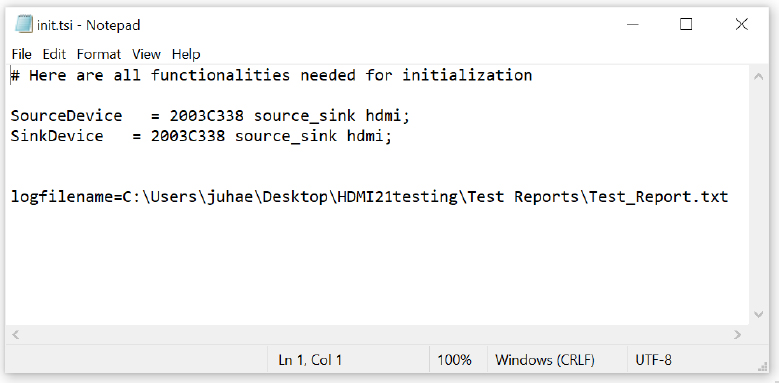Minimize the Notepad window
The image size is (779, 383).
tap(632, 24)
